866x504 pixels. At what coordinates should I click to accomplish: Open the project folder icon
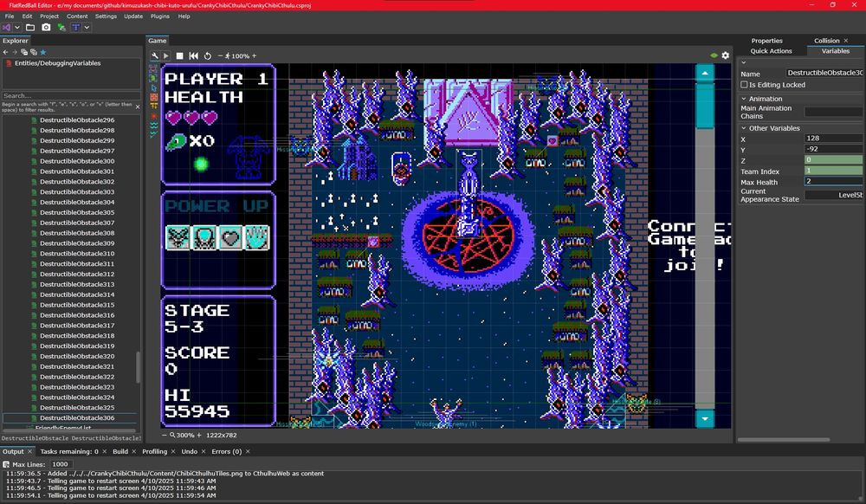(x=30, y=27)
